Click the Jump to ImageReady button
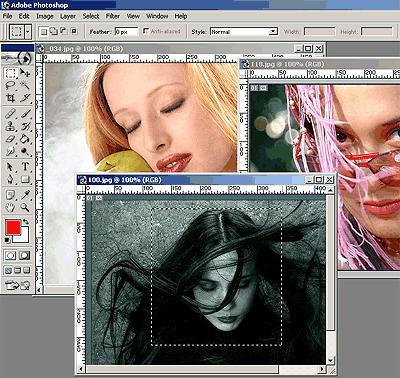The image size is (400, 378). (x=17, y=285)
